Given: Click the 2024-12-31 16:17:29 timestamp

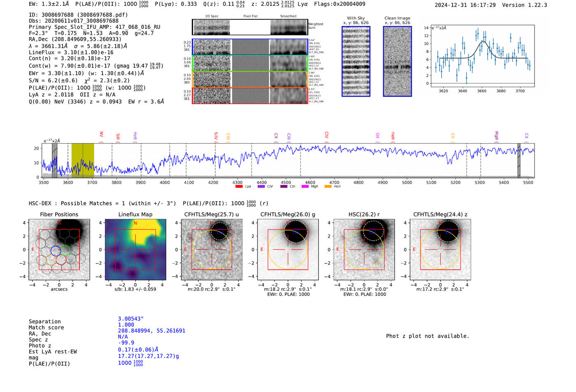Looking at the screenshot, I should (x=465, y=5).
